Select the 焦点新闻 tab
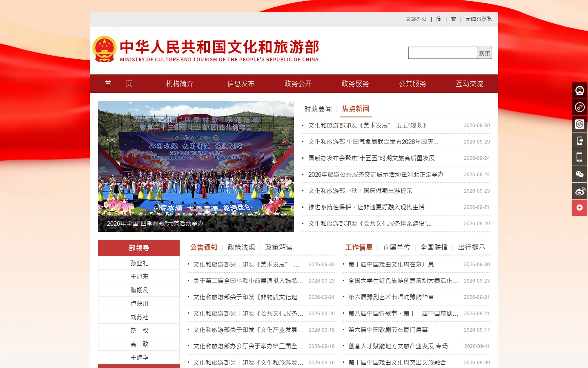Image resolution: width=588 pixels, height=368 pixels. pyautogui.click(x=356, y=109)
